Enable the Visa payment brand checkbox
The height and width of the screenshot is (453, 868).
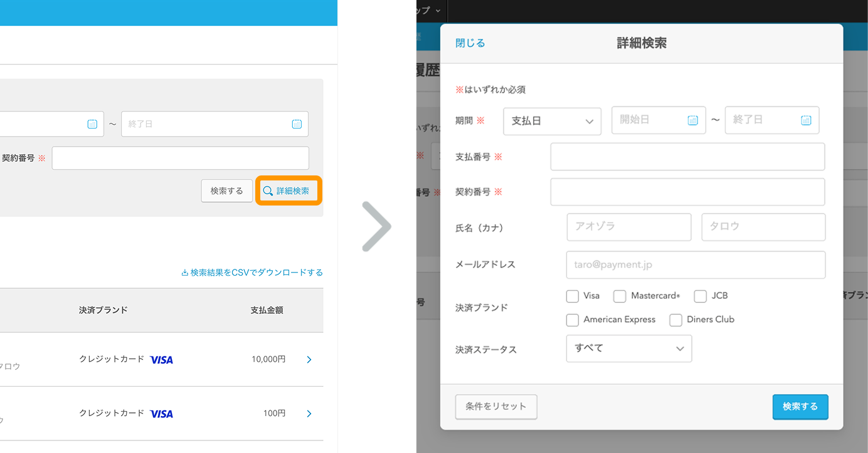coord(572,296)
